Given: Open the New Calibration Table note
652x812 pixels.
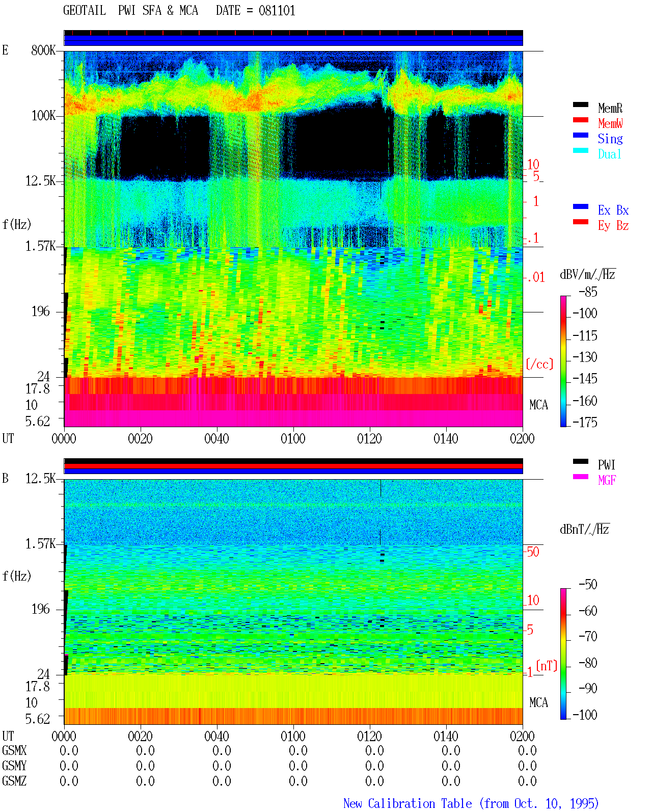Looking at the screenshot, I should [x=471, y=804].
